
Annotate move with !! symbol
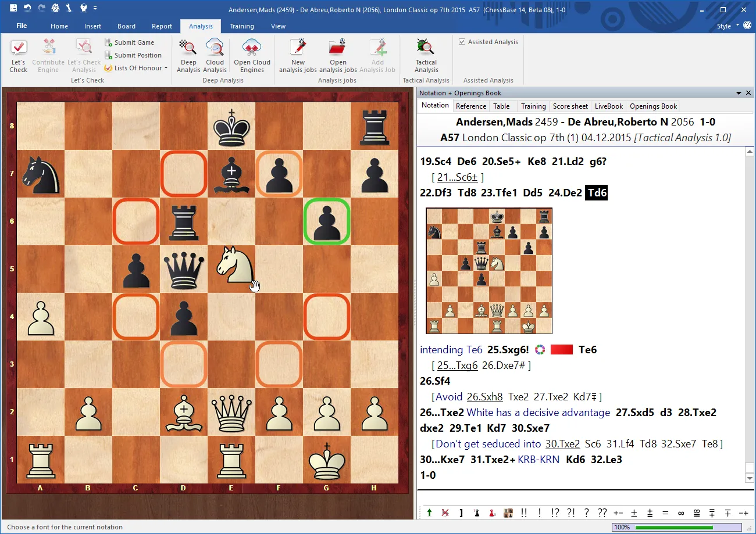pyautogui.click(x=524, y=513)
